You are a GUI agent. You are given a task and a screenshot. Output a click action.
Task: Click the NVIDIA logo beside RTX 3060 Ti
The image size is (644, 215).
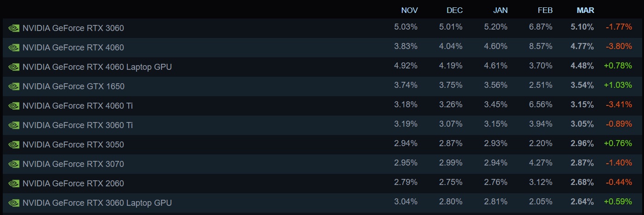point(14,125)
